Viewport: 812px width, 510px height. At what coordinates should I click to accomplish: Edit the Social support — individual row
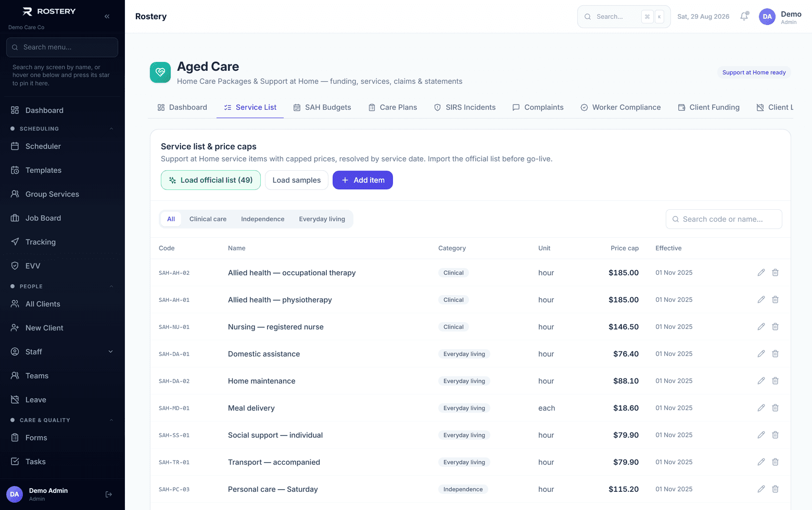(x=761, y=435)
